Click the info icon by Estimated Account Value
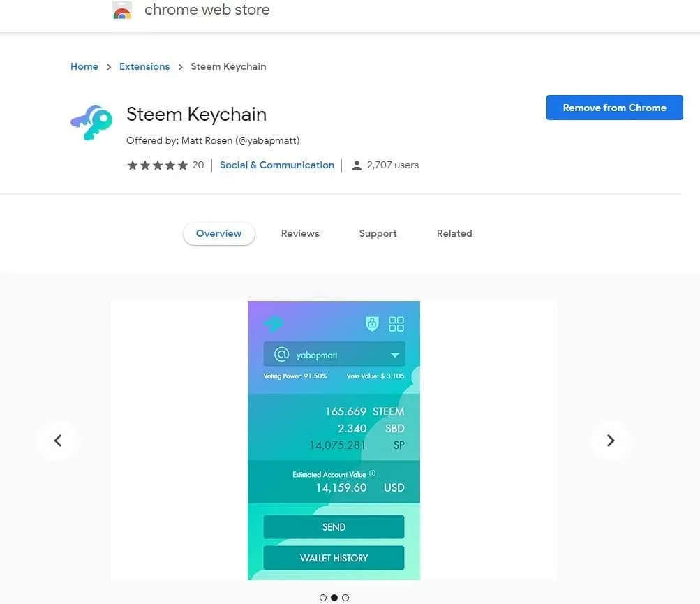The image size is (700, 604). pyautogui.click(x=372, y=473)
